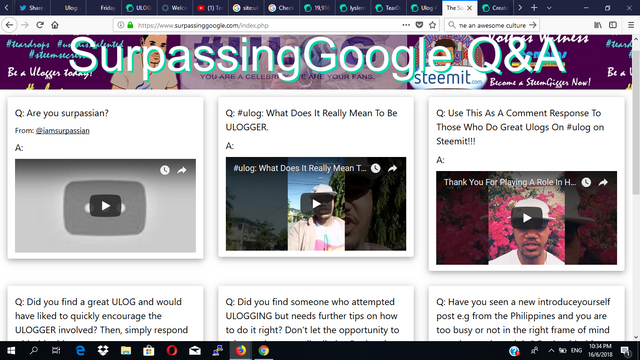The height and width of the screenshot is (360, 640).
Task: Switch to the Twitter Share tab
Action: coord(33,8)
